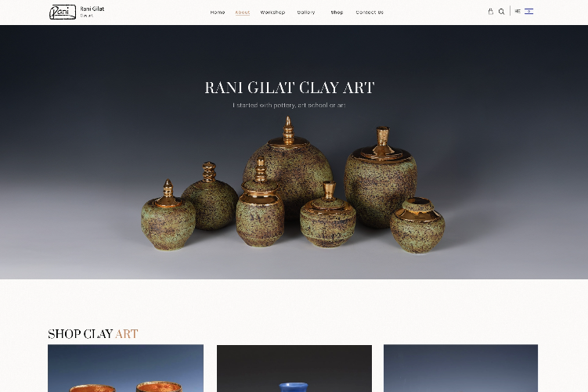Open the copper bowls product thumbnail
This screenshot has width=588, height=392.
[x=125, y=369]
